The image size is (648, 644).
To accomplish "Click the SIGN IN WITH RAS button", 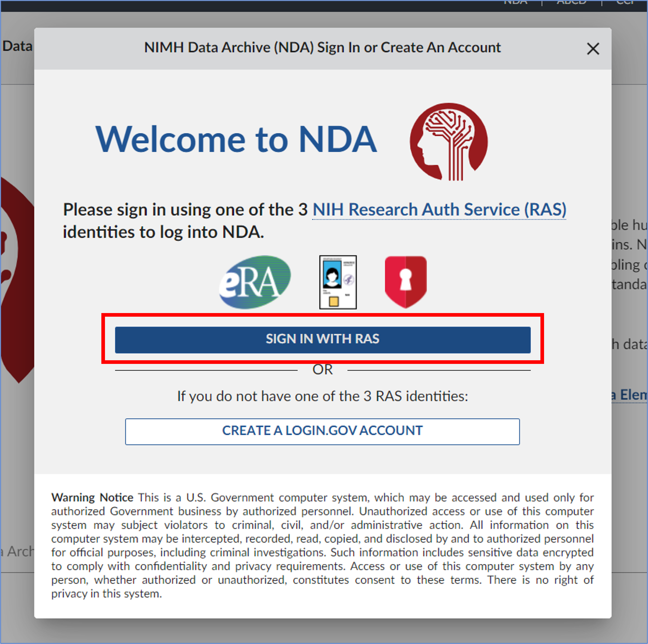I will (x=322, y=339).
